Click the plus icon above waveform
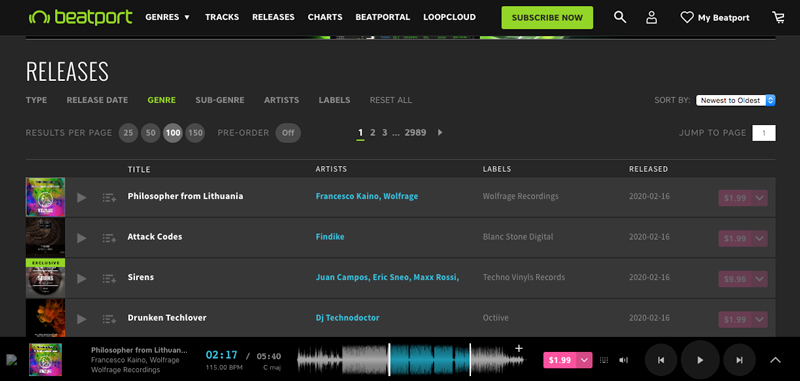Screen dimensions: 800x381 [x=519, y=349]
